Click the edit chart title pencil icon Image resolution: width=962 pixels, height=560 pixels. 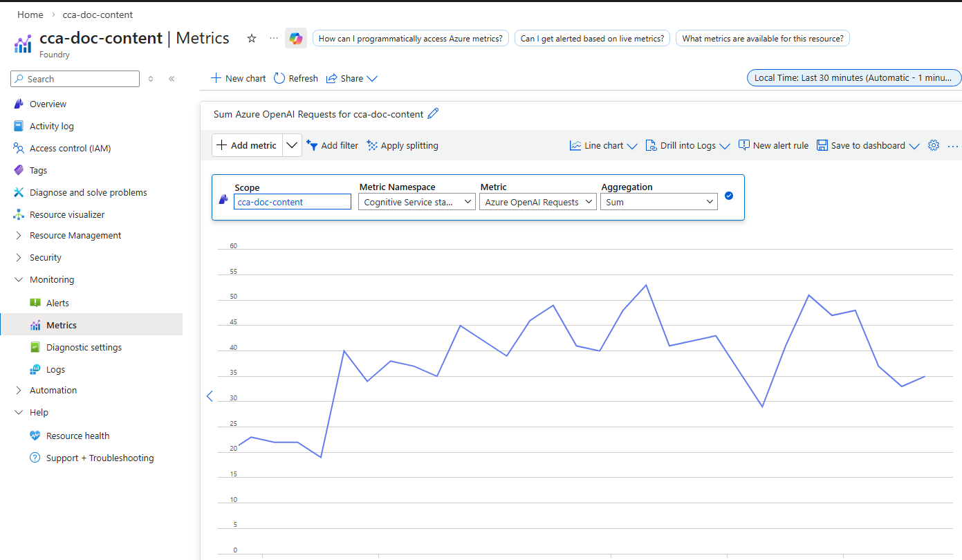(434, 114)
